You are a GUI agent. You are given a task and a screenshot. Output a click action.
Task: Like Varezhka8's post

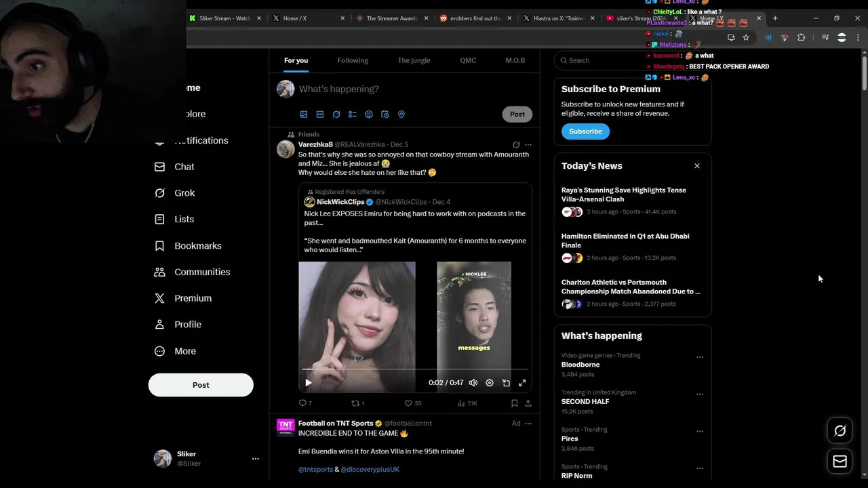412,403
